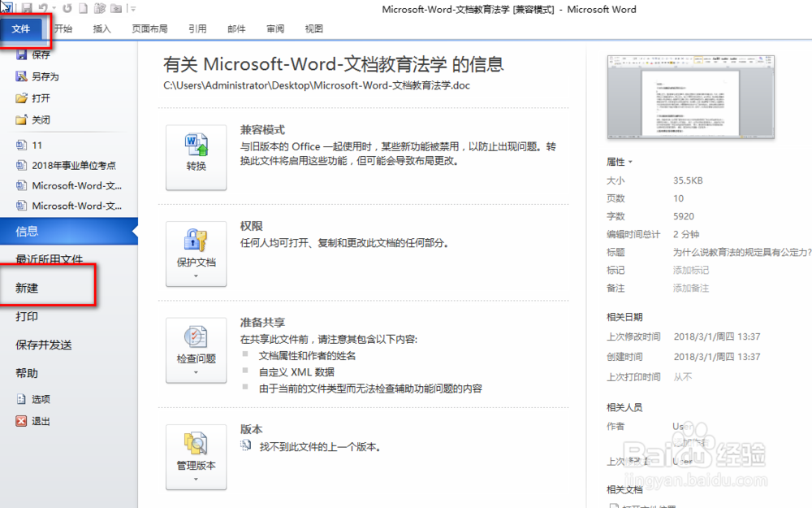The height and width of the screenshot is (508, 812).
Task: Switch to the 开始 ribbon tab
Action: (63, 29)
